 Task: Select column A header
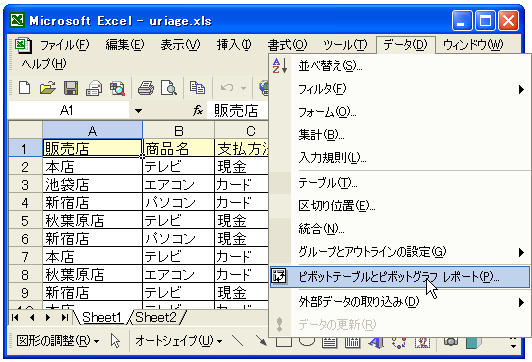click(x=92, y=130)
